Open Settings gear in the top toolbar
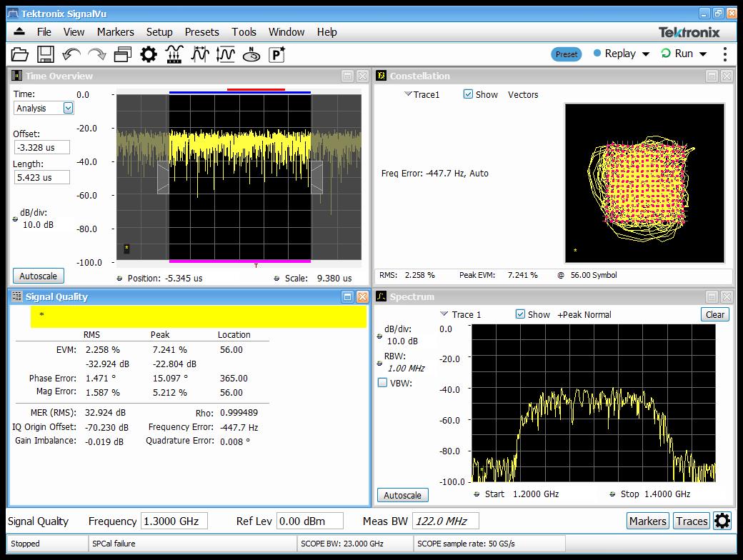 (x=149, y=54)
